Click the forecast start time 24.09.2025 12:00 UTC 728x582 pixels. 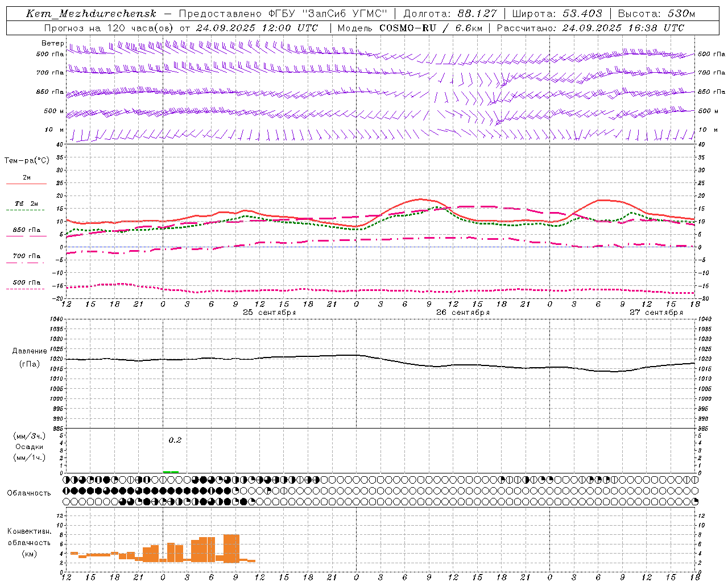click(x=257, y=28)
